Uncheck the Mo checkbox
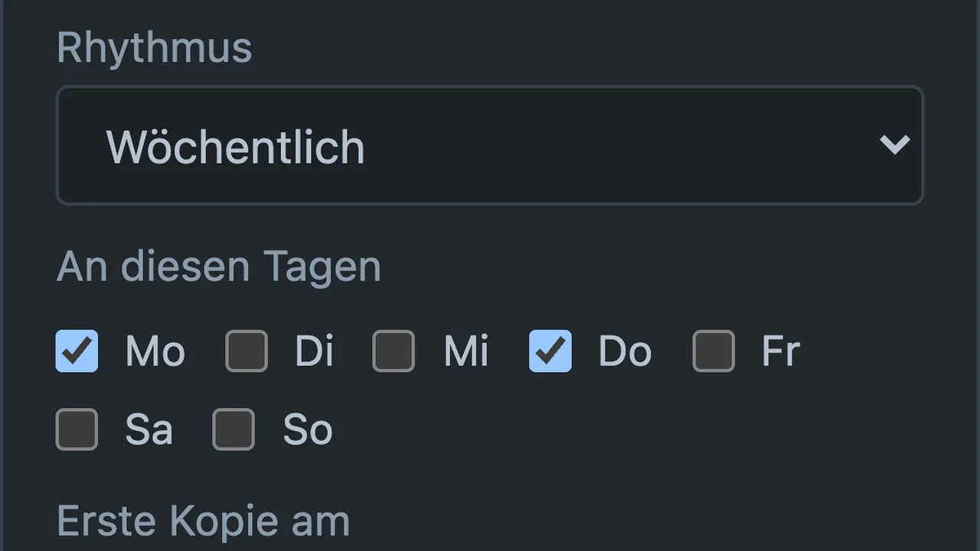980x551 pixels. pyautogui.click(x=77, y=351)
